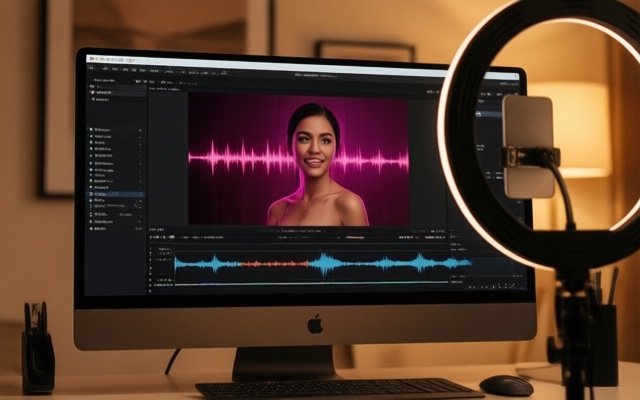Click the pink waveform overlay in the preview

click(x=298, y=158)
